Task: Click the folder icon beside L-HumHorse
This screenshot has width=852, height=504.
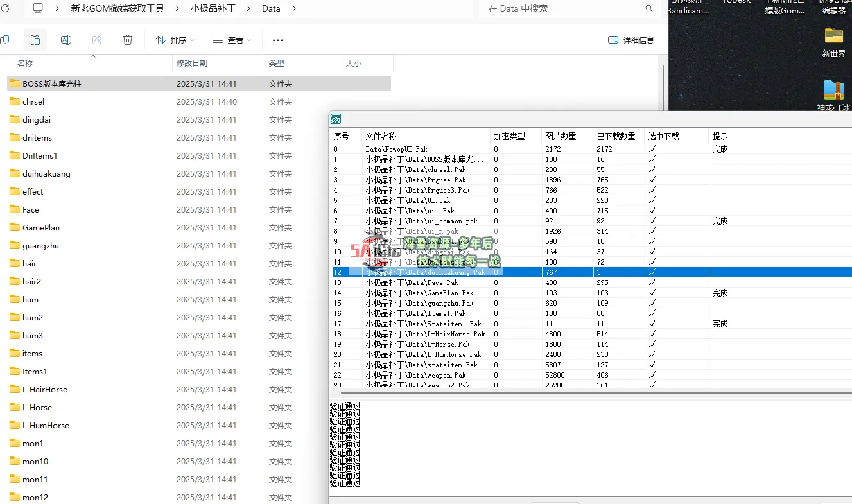Action: pos(15,425)
